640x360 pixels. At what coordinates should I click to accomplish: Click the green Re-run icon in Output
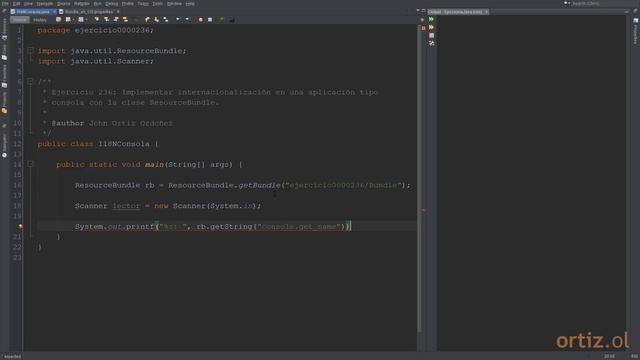click(431, 19)
